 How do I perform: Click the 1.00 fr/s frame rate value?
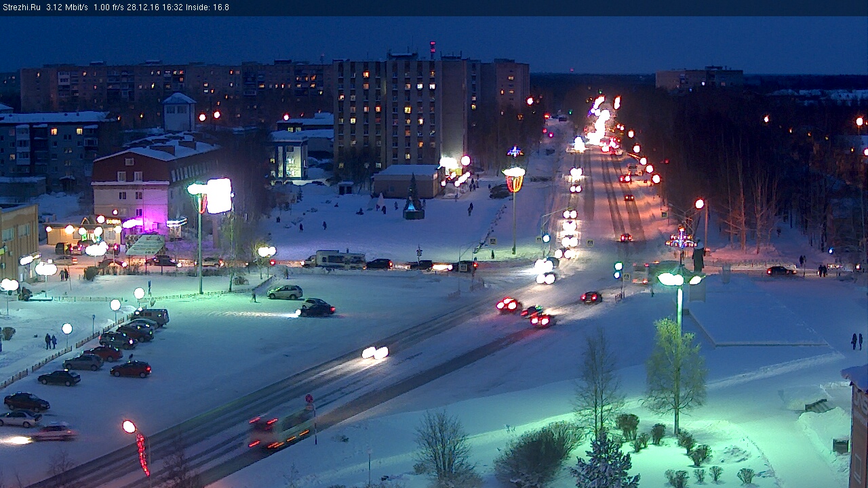[x=108, y=7]
